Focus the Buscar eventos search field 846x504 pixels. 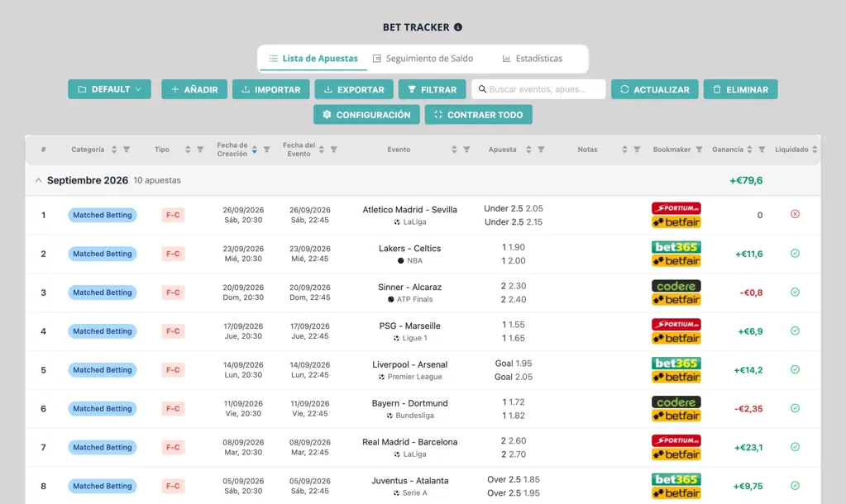point(538,89)
